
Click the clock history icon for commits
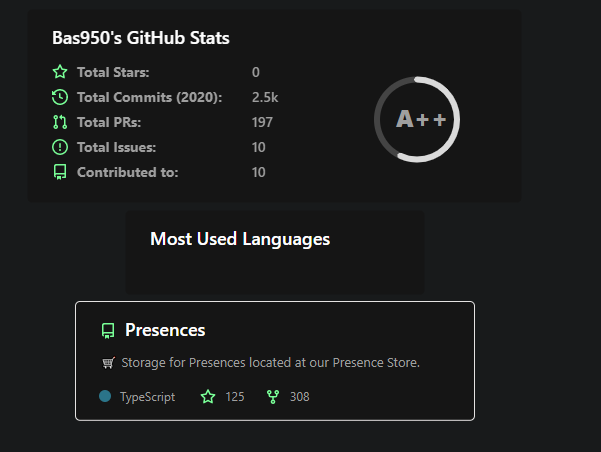[x=60, y=97]
